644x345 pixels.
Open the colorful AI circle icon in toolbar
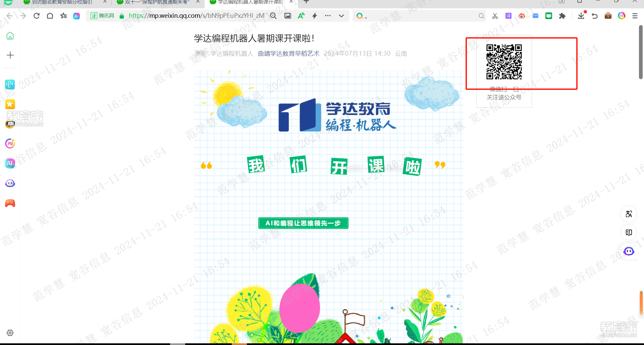[x=622, y=16]
